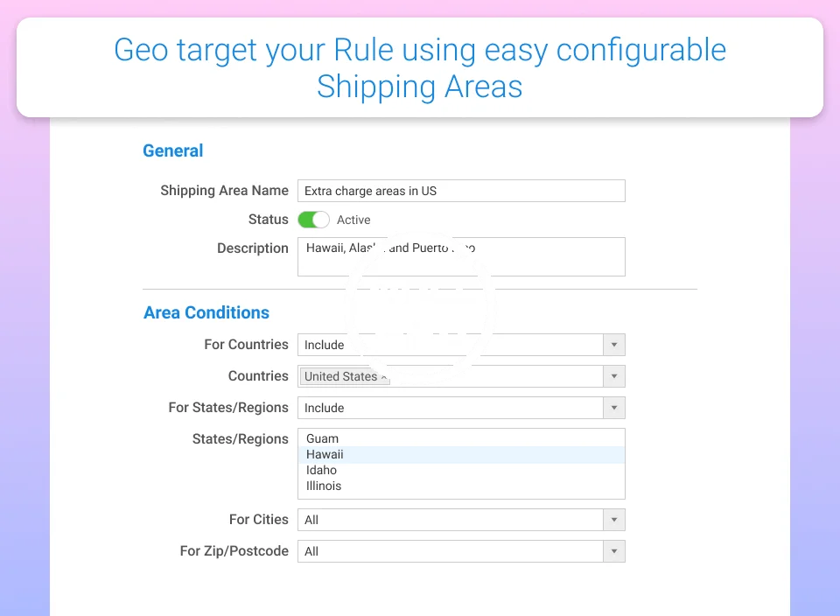This screenshot has height=616, width=840.
Task: Select Guam in States/Regions list
Action: [x=322, y=438]
